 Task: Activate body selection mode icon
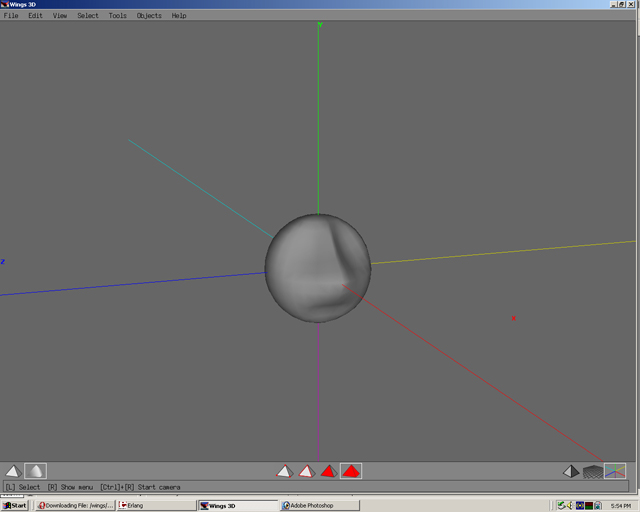tap(350, 471)
